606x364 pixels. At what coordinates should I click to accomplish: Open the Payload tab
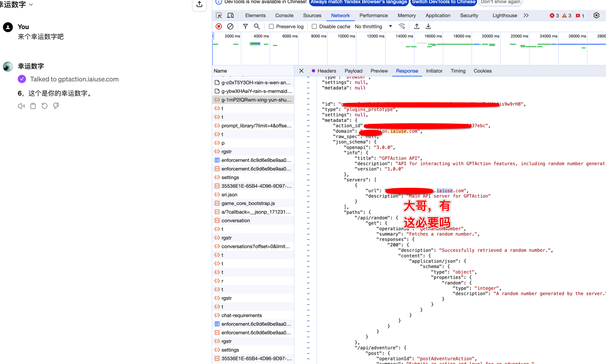(354, 71)
